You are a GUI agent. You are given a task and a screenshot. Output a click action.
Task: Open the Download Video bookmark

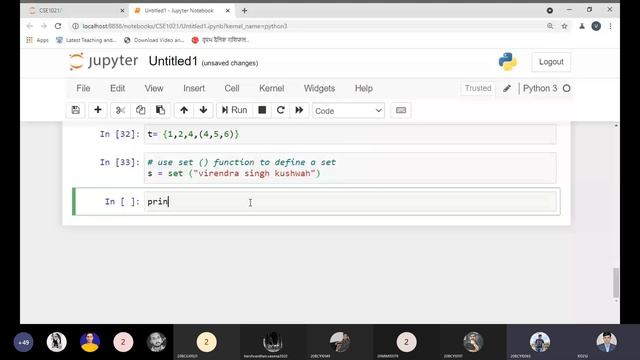tap(154, 40)
